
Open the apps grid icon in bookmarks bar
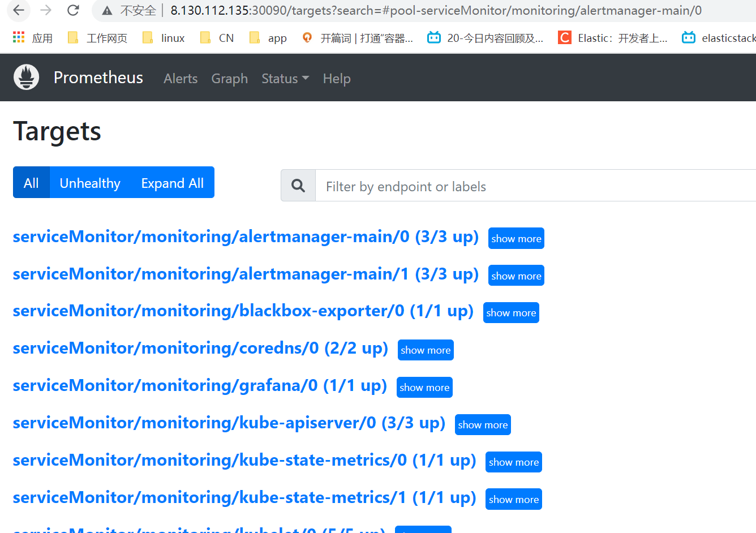tap(19, 37)
